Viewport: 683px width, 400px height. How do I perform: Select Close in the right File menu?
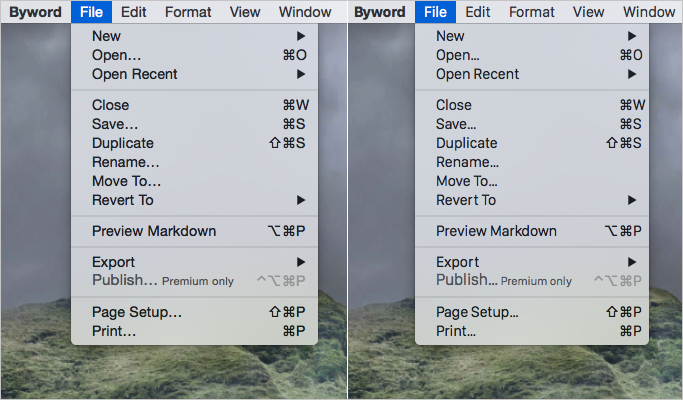click(532, 105)
